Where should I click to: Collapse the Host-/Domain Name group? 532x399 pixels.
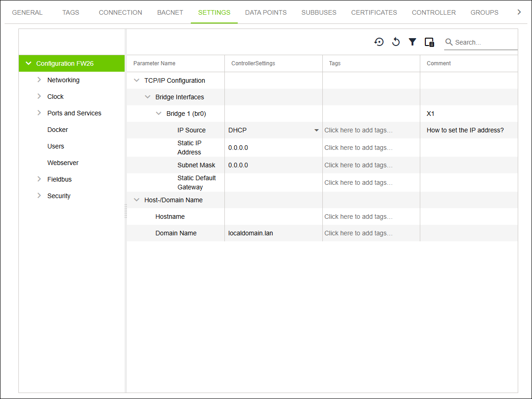(137, 200)
